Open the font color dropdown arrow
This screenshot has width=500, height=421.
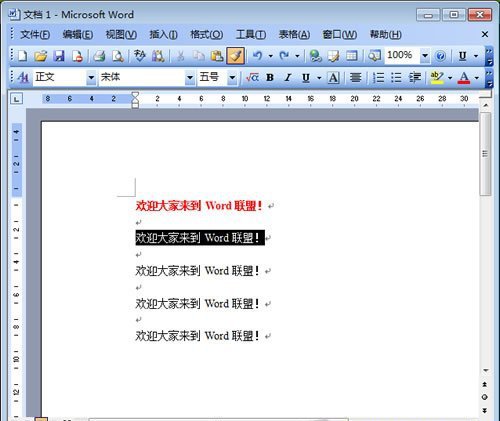click(x=477, y=78)
